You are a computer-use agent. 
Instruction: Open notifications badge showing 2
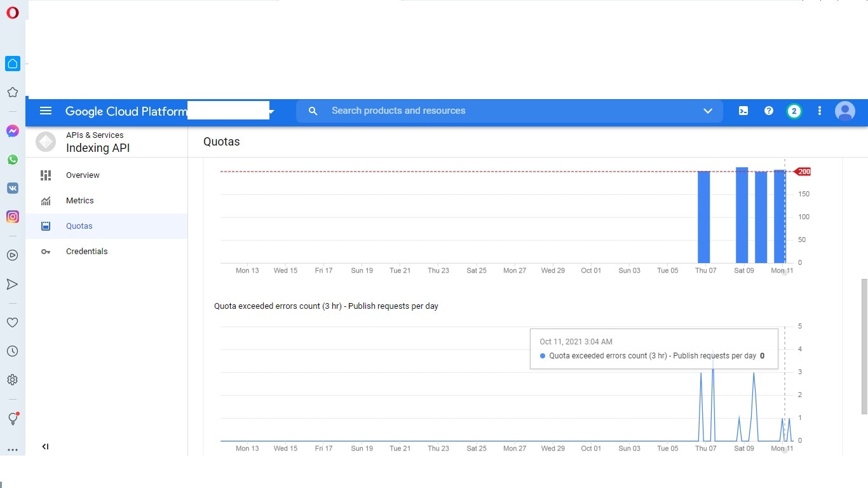[x=794, y=111]
